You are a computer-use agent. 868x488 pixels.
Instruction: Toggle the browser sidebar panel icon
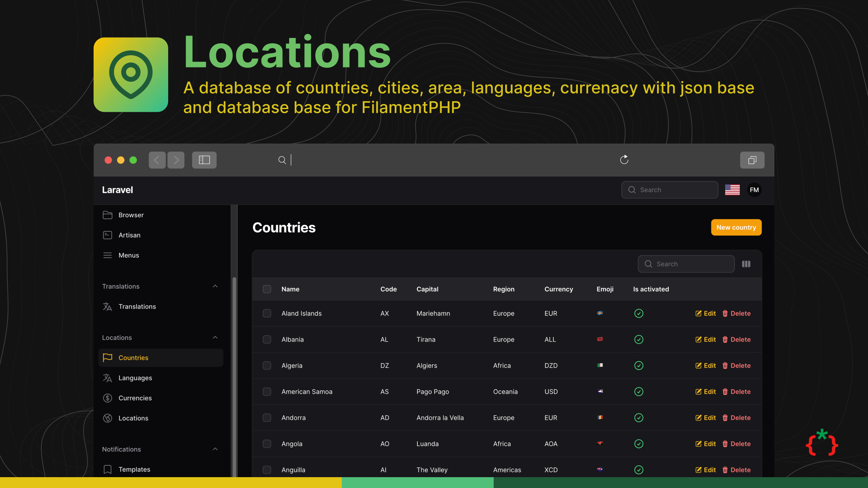tap(204, 160)
